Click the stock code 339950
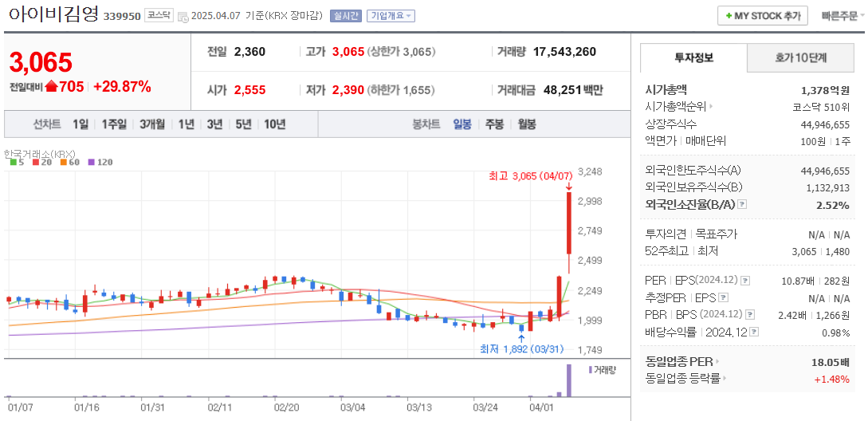Screen dimensions: 868x421 [122, 17]
